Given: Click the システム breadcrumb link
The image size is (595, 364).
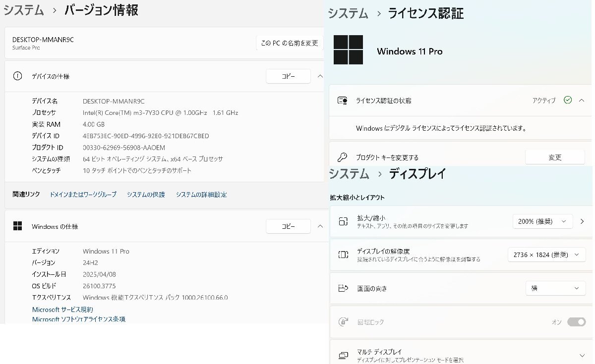Looking at the screenshot, I should coord(23,10).
